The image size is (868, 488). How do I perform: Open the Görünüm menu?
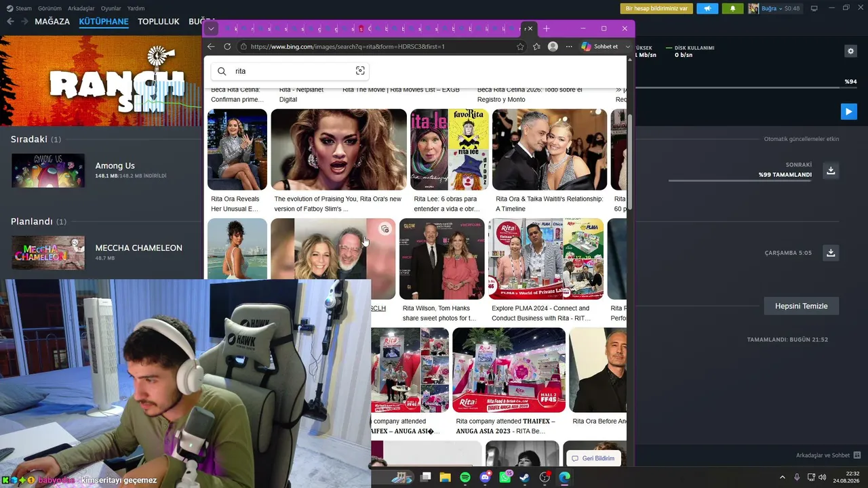[x=50, y=8]
